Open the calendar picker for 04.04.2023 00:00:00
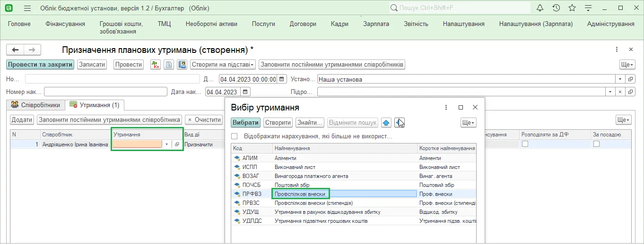The image size is (644, 245). click(x=282, y=79)
